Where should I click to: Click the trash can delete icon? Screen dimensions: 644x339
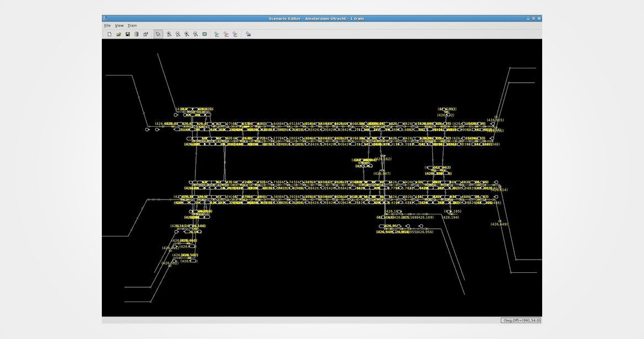click(x=137, y=34)
